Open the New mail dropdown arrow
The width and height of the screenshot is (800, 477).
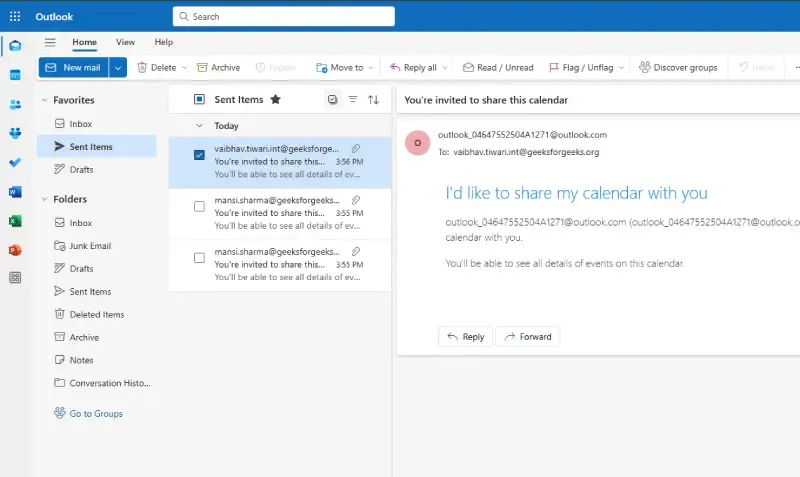[x=118, y=67]
